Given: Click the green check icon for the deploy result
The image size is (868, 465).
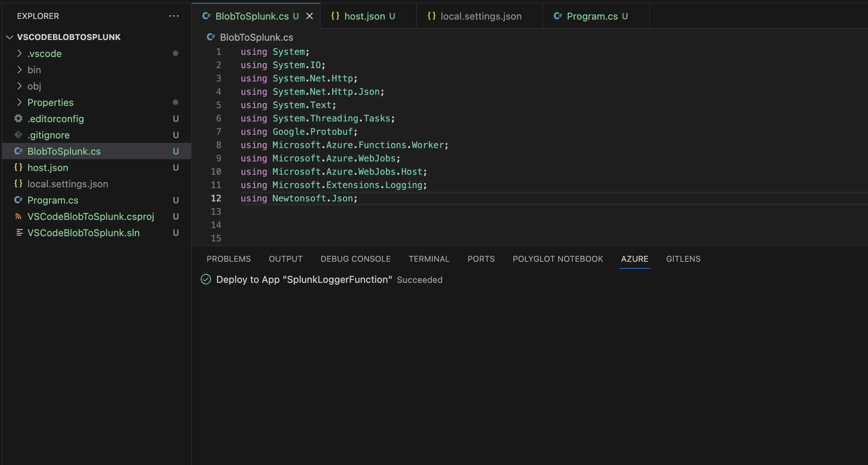Looking at the screenshot, I should click(206, 280).
